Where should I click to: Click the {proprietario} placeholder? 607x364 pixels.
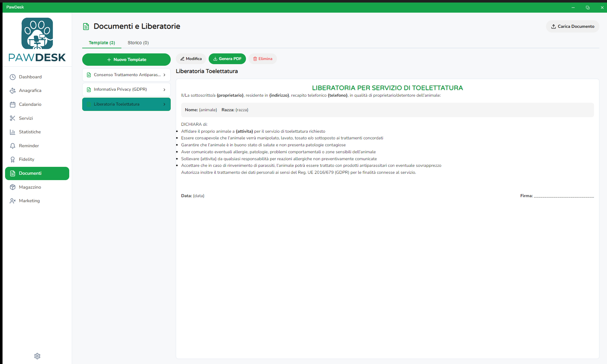(230, 95)
